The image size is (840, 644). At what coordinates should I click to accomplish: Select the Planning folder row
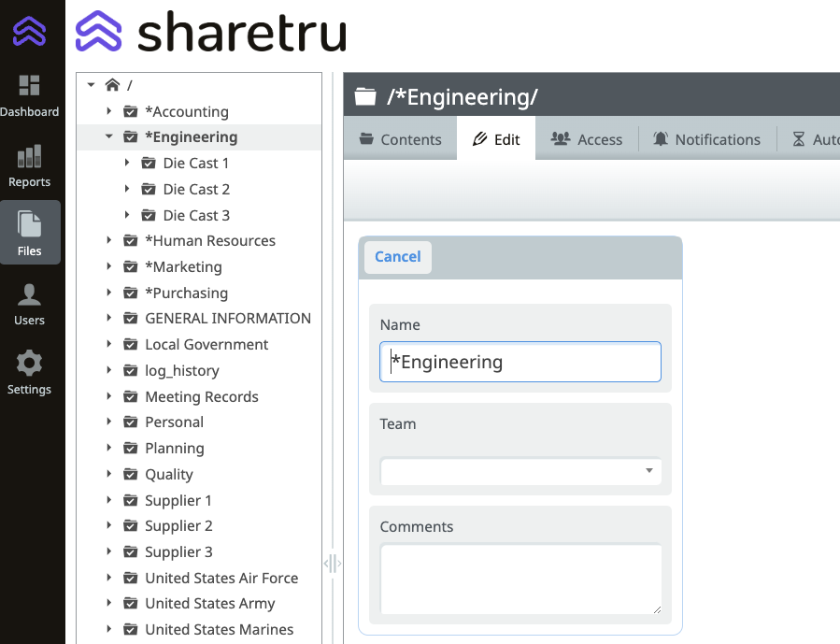click(x=199, y=448)
